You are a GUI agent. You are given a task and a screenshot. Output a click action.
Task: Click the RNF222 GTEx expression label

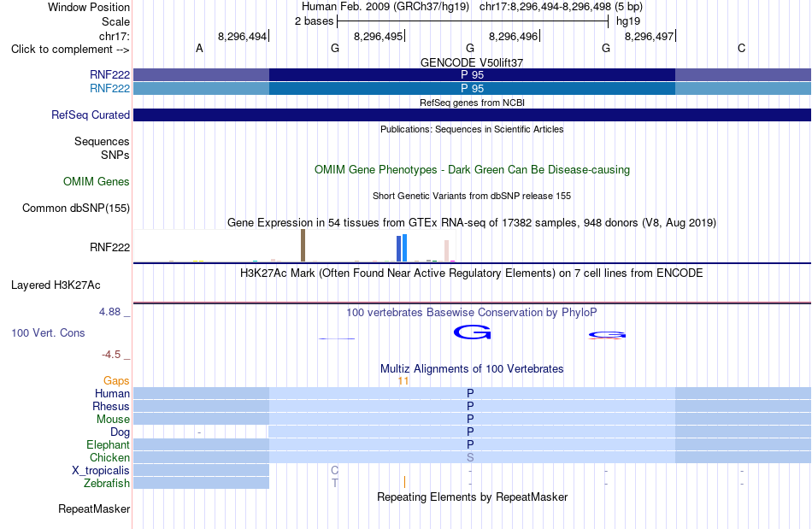(x=109, y=248)
